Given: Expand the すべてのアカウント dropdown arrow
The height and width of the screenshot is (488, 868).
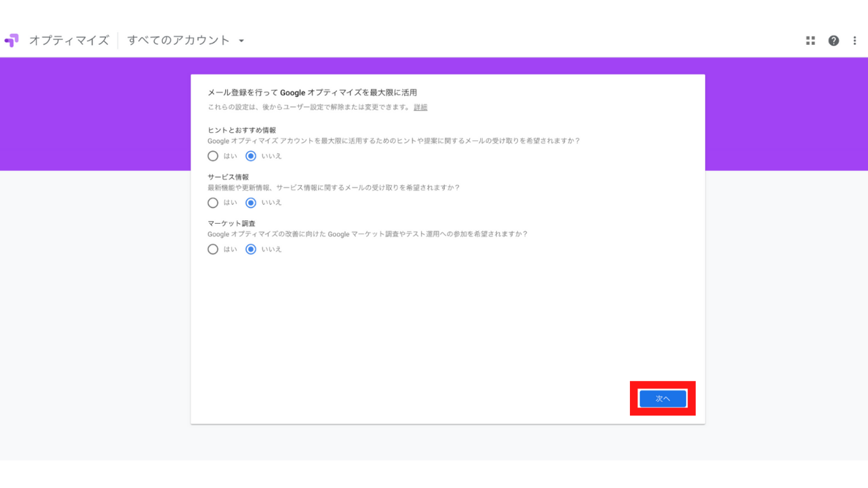Looking at the screenshot, I should click(x=241, y=41).
